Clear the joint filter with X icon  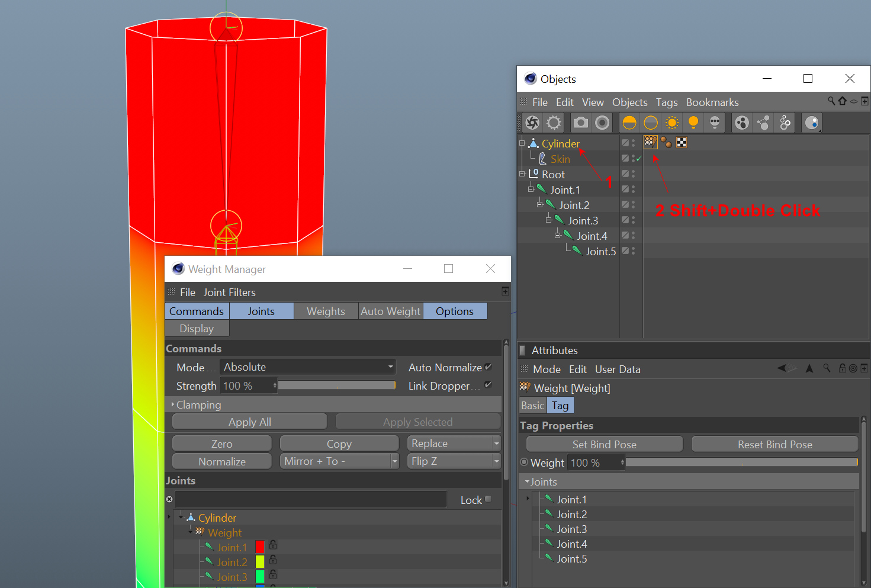pyautogui.click(x=169, y=499)
